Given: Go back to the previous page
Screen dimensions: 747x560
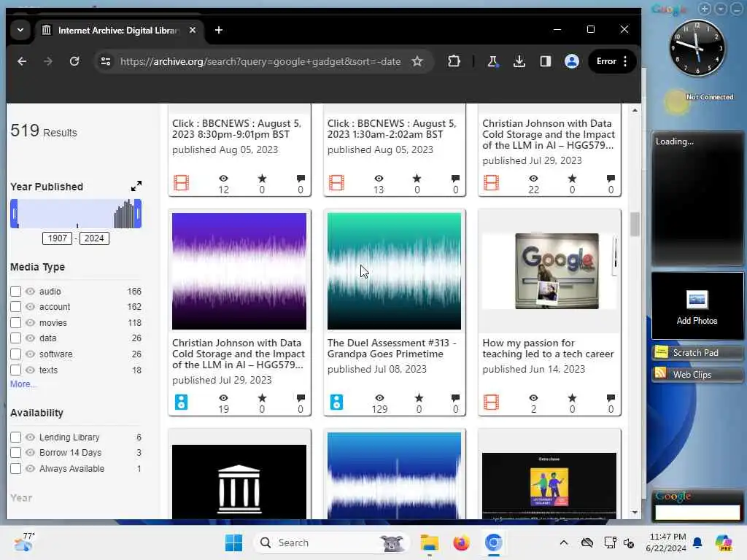Looking at the screenshot, I should tap(22, 61).
